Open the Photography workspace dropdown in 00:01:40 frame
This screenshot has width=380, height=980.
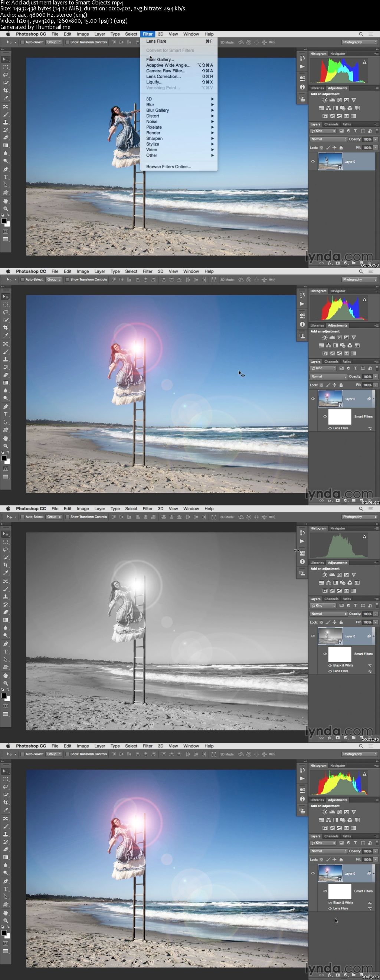pos(360,280)
